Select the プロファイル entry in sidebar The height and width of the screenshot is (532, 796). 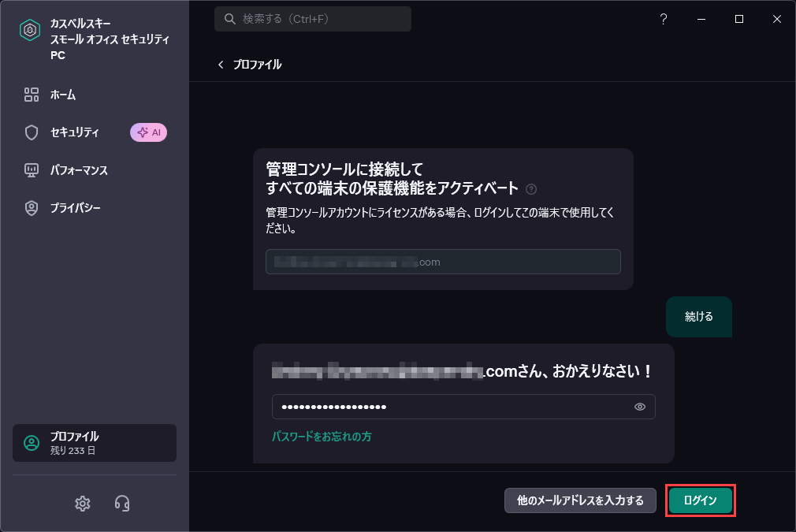(95, 443)
